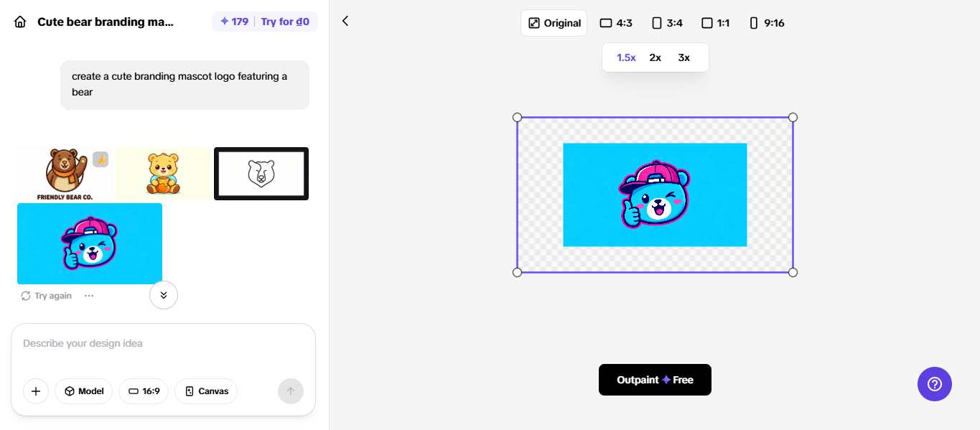Open the three-dot more options
The width and height of the screenshot is (980, 430).
click(x=89, y=296)
